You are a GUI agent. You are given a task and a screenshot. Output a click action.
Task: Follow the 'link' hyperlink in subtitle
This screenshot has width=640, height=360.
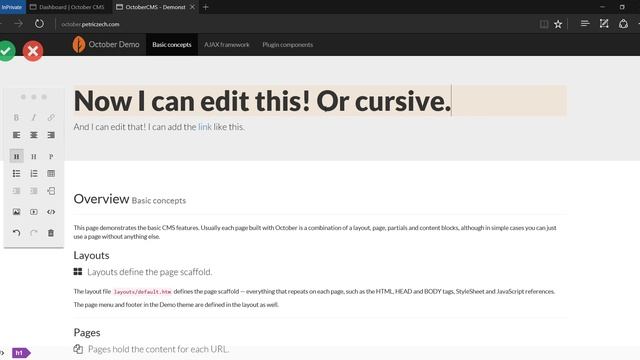pos(204,127)
